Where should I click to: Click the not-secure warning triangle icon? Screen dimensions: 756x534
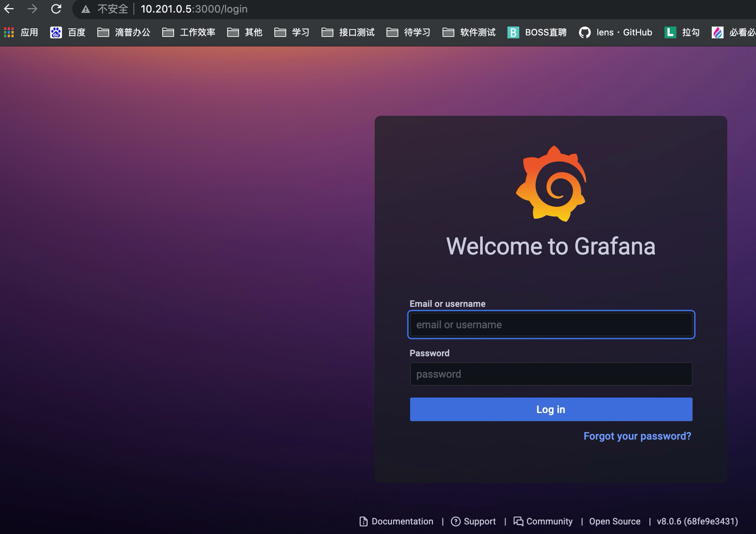(x=86, y=9)
